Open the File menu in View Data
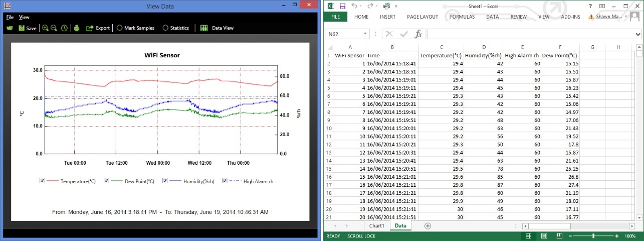644x241 pixels. tap(10, 17)
